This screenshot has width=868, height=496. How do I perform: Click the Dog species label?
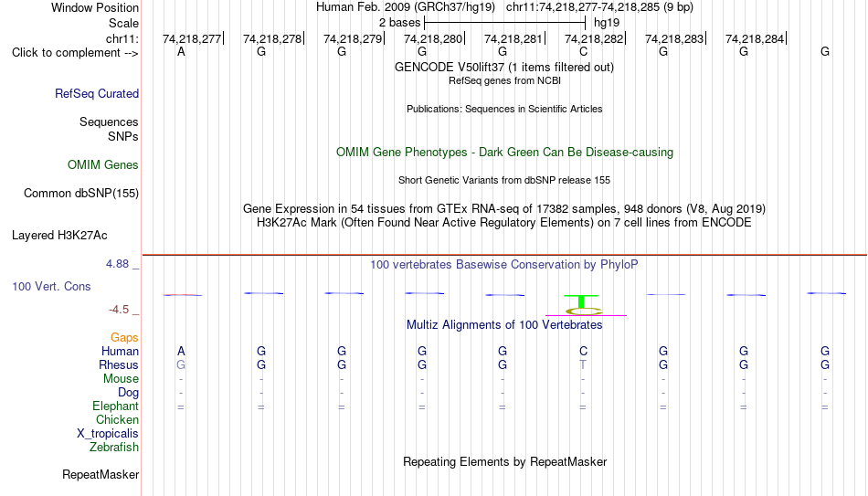128,393
